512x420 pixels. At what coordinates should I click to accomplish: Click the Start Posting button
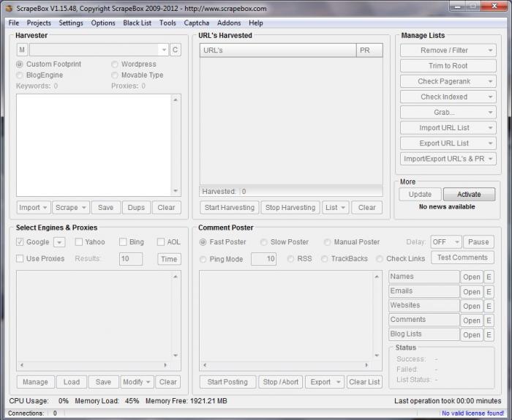click(227, 382)
